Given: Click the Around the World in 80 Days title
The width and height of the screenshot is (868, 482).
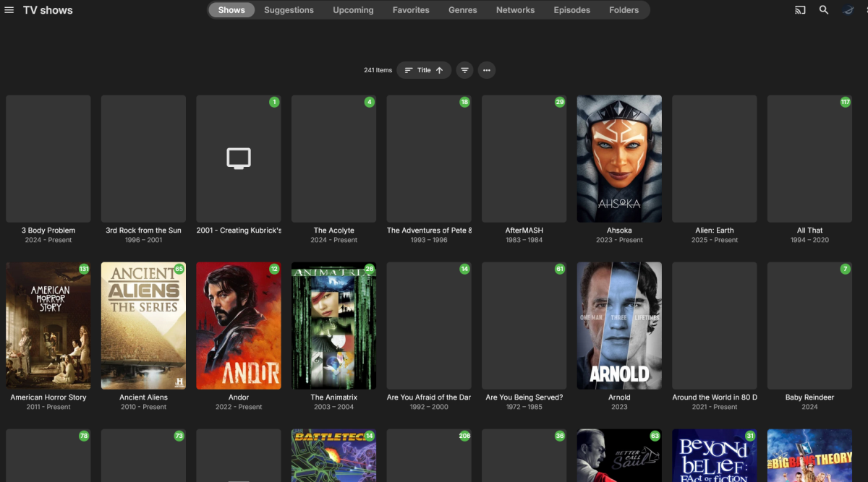Looking at the screenshot, I should pyautogui.click(x=715, y=397).
